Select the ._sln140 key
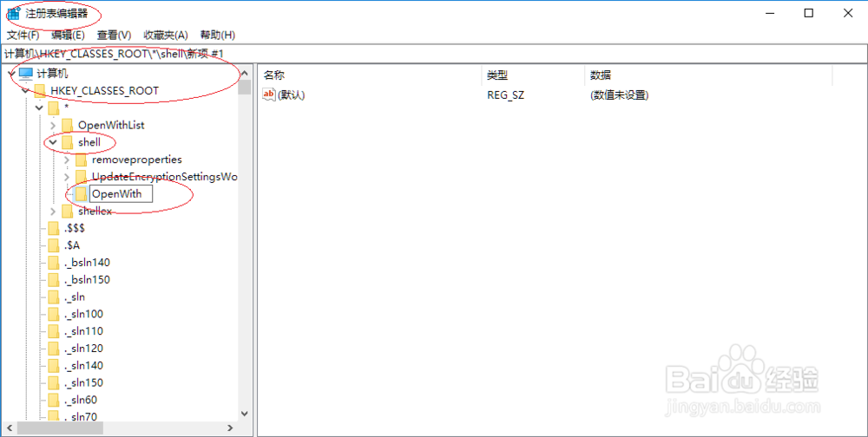The width and height of the screenshot is (868, 437). tap(83, 366)
